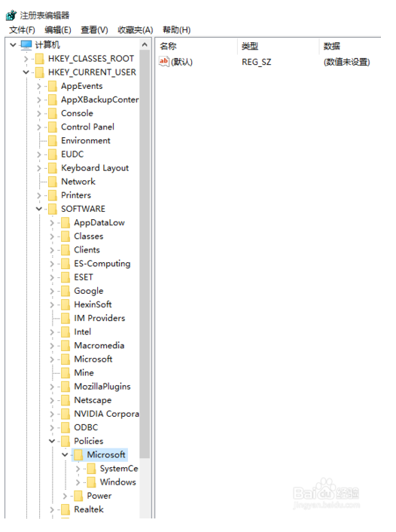396x532 pixels.
Task: Click the Google key folder icon
Action: pyautogui.click(x=65, y=291)
